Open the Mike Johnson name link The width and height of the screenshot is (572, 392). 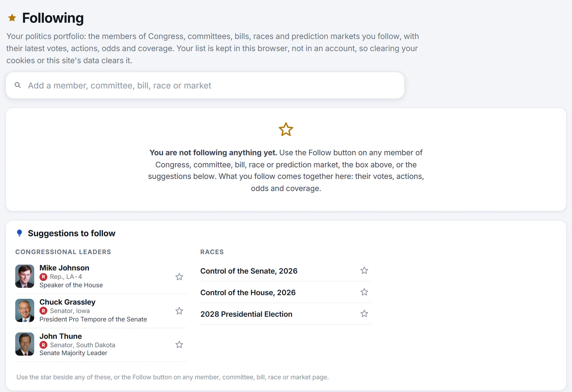[x=64, y=268]
